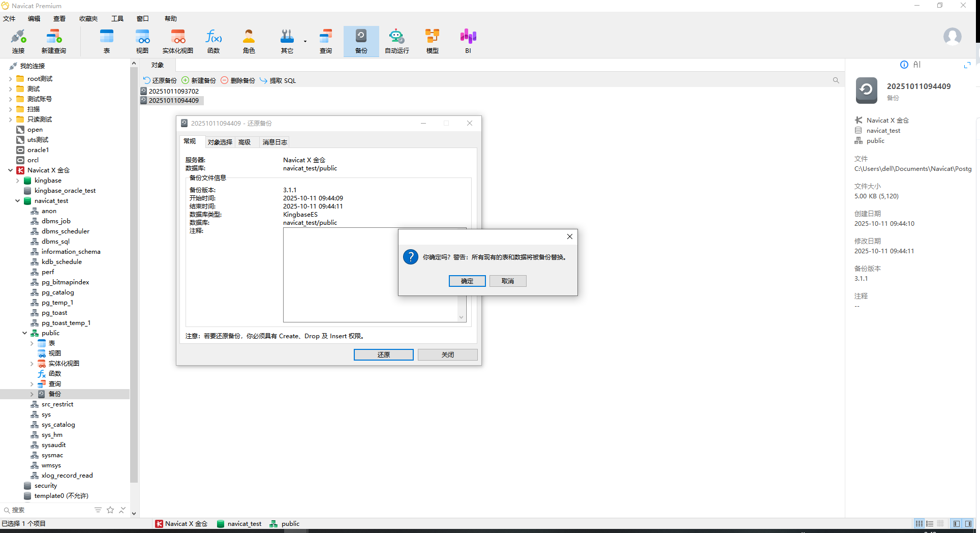Expand the 备份 node in the tree

point(32,394)
